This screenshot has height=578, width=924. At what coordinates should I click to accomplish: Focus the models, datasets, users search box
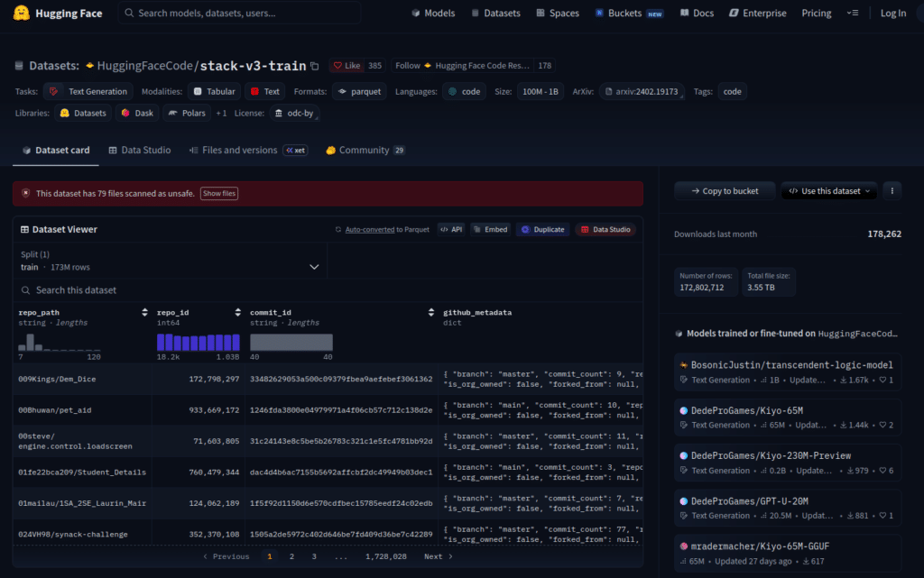(x=240, y=13)
